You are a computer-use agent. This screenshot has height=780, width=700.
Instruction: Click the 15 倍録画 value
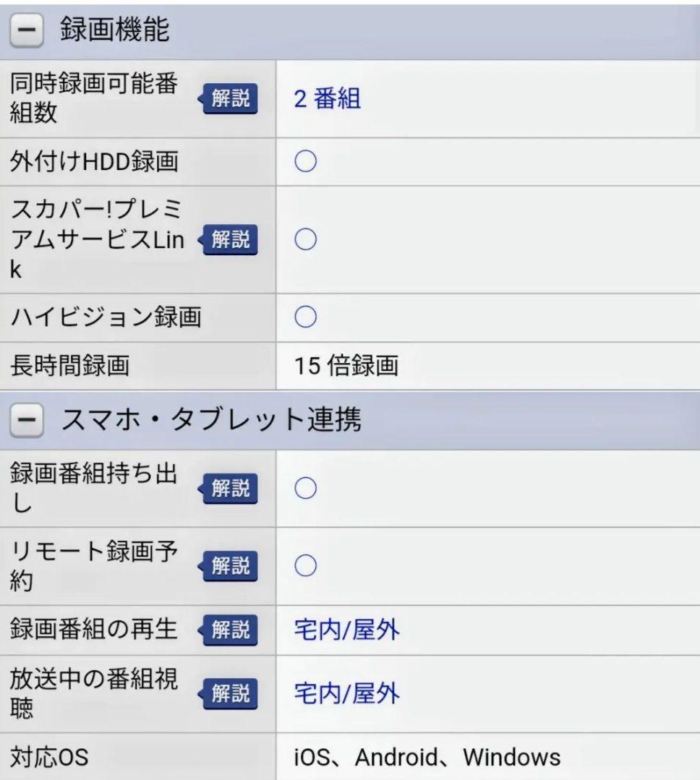point(346,367)
